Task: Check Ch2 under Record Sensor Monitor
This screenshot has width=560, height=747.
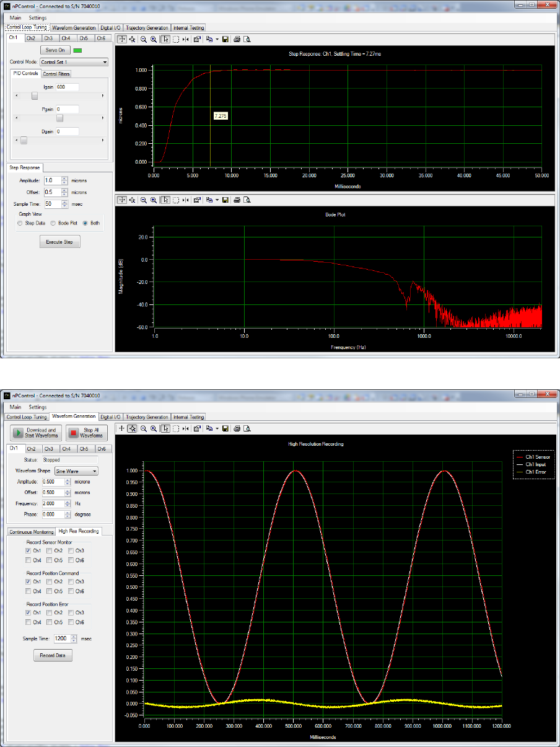Action: (49, 550)
